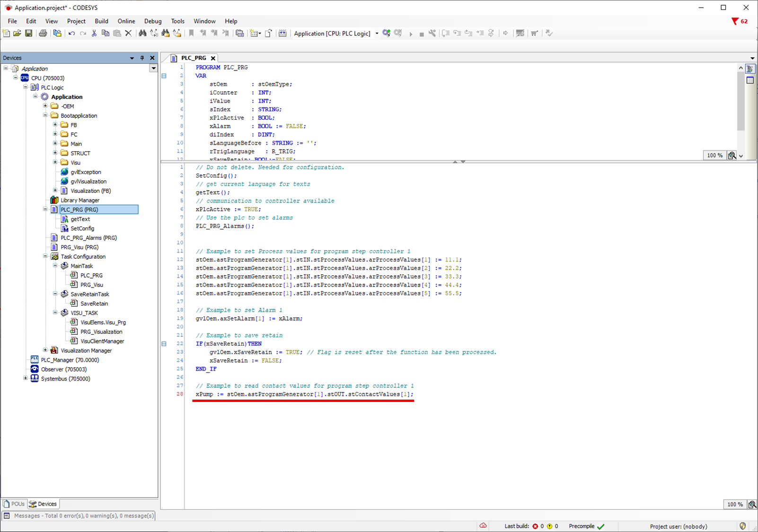Viewport: 758px width, 532px height.
Task: Open the Application [CPU: PLC Logic] dropdown
Action: [377, 34]
